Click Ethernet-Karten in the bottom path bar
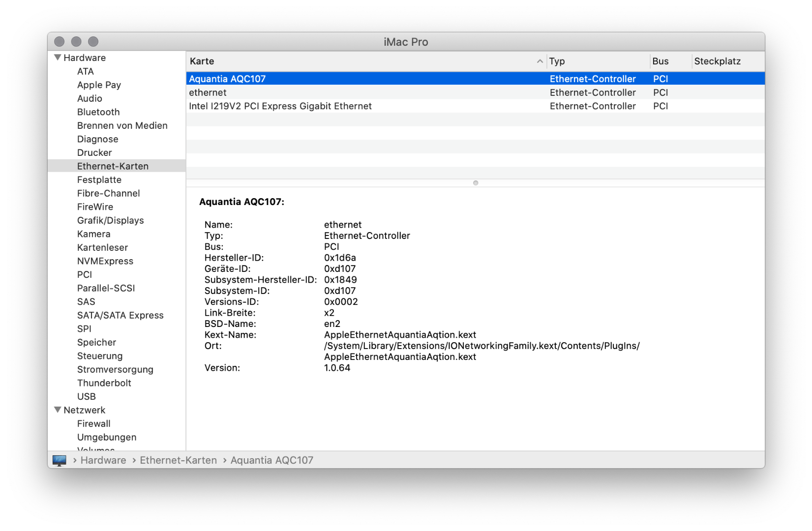812x531 pixels. (178, 460)
